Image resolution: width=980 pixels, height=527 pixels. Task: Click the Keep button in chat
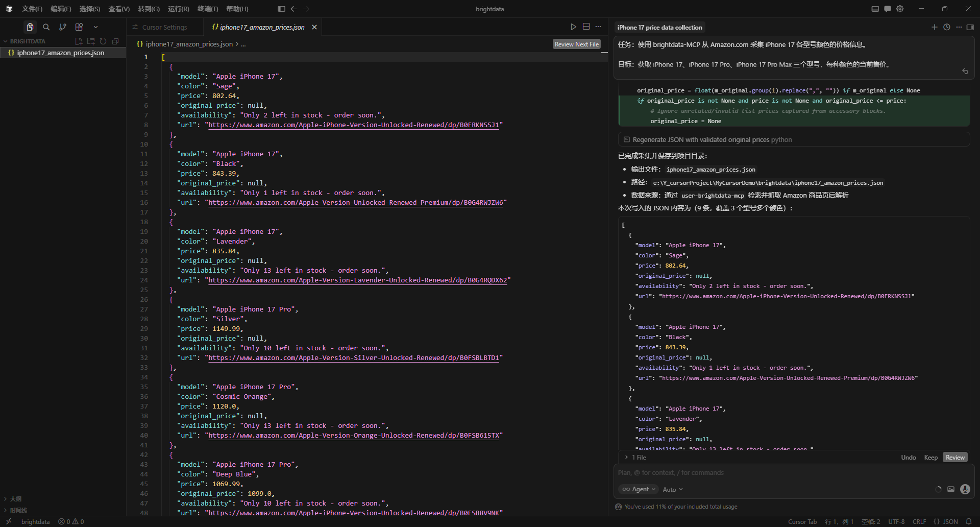930,458
